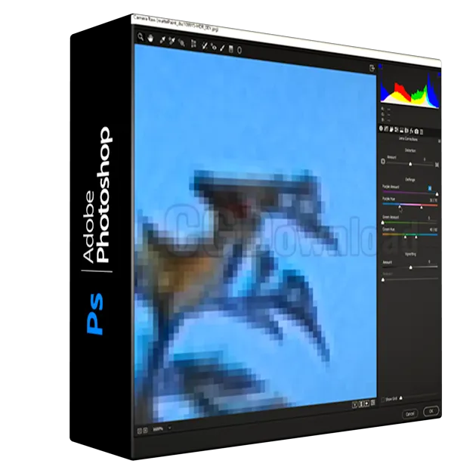Open the HSL Adjustments panel tab
The image size is (476, 476).
tap(397, 130)
